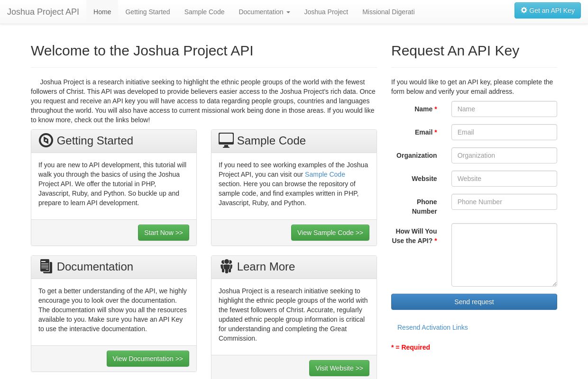This screenshot has height=379, width=588.
Task: Click the Welcome to the Joshua Project API heading
Action: [142, 51]
